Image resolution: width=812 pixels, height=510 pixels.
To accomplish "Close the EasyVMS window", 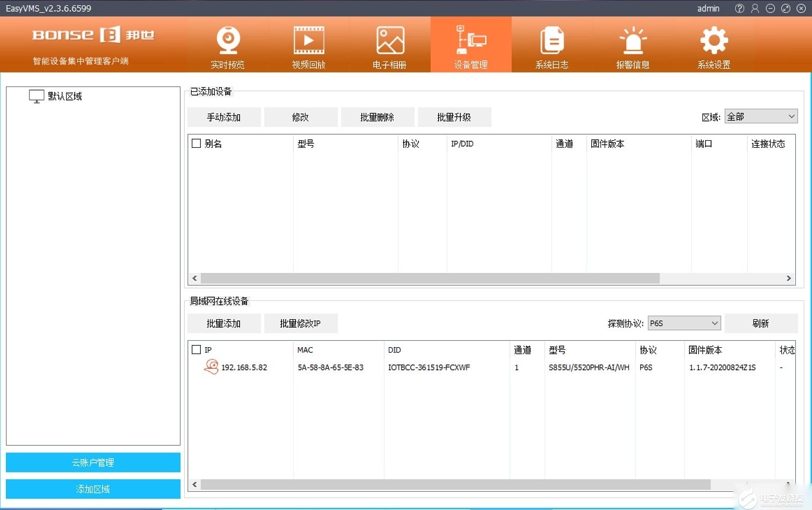I will [801, 8].
